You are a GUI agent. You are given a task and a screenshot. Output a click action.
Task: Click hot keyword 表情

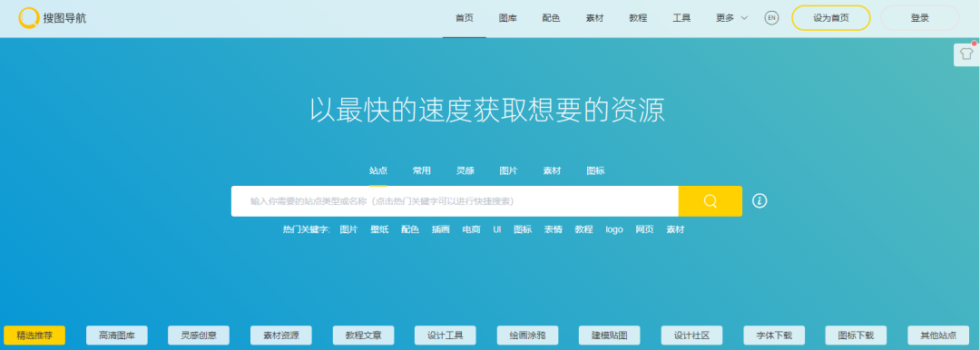pyautogui.click(x=554, y=230)
